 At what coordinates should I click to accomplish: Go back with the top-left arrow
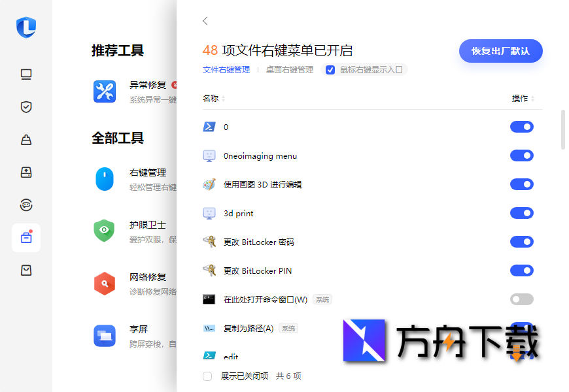[x=205, y=21]
